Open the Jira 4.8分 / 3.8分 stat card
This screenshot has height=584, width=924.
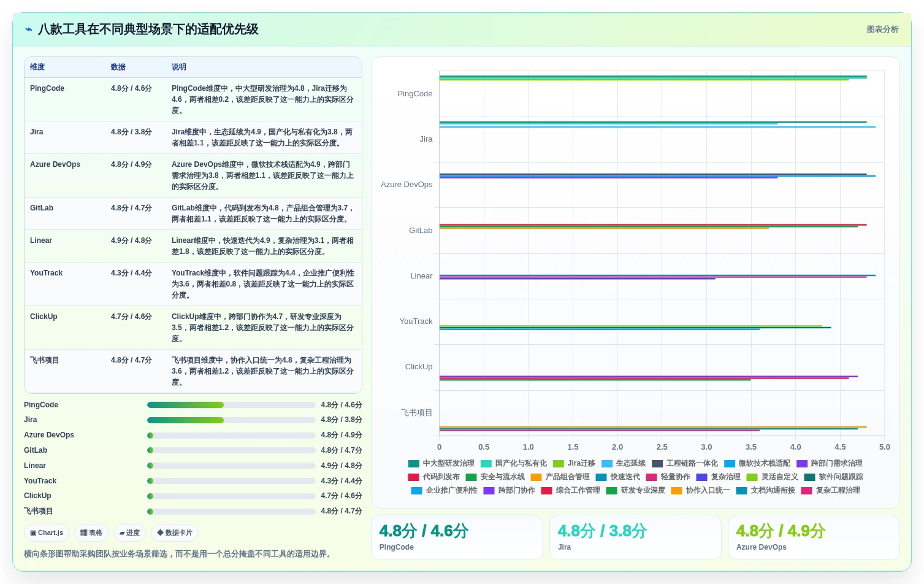635,537
